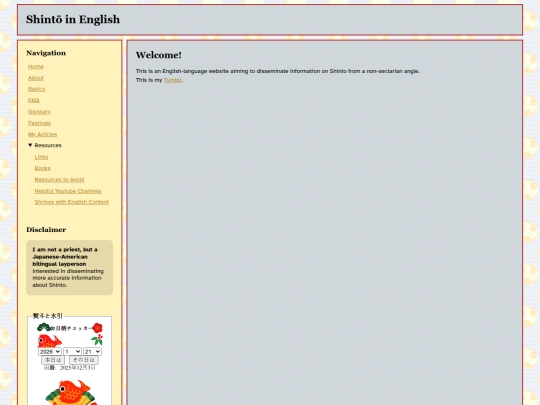The height and width of the screenshot is (405, 540).
Task: Open the Books resource page
Action: click(42, 168)
